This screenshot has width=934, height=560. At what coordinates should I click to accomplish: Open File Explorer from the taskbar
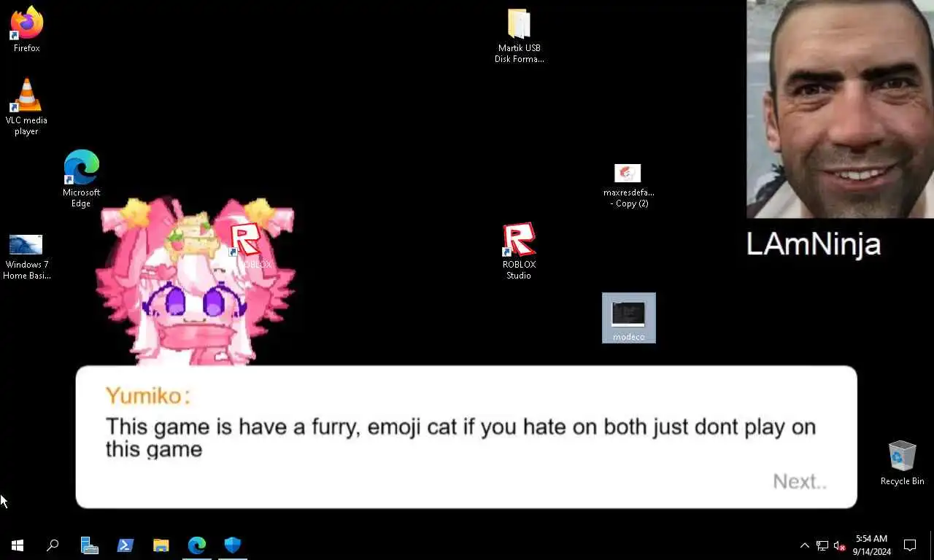[x=161, y=545]
